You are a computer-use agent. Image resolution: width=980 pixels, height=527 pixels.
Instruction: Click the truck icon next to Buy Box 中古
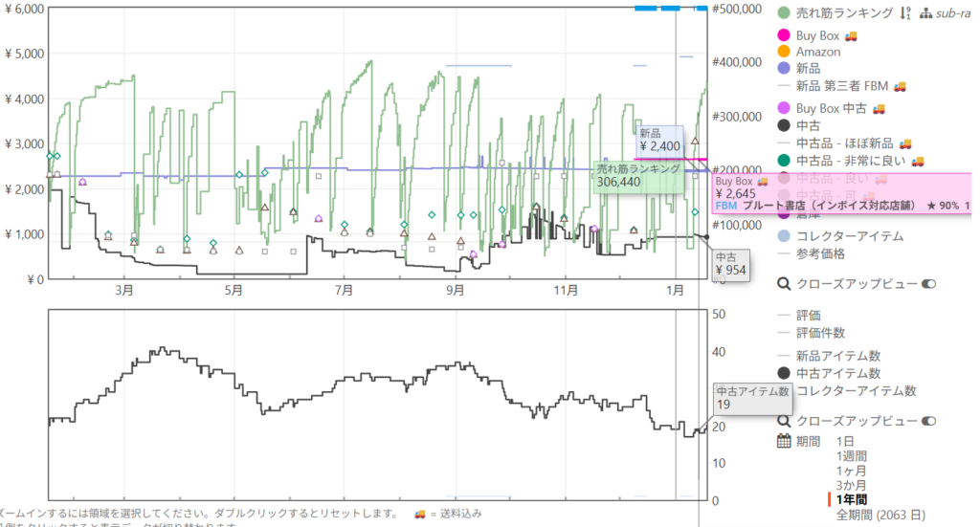coord(879,108)
